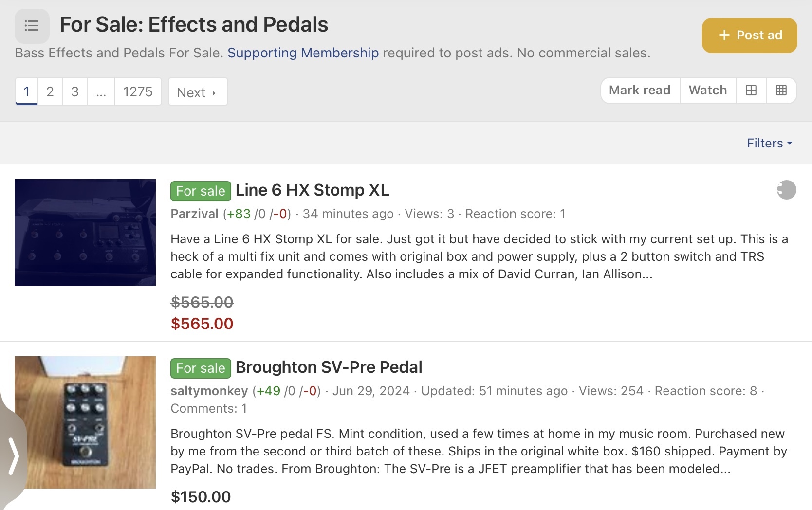
Task: Open the Line 6 HX Stomp thumbnail
Action: click(85, 233)
